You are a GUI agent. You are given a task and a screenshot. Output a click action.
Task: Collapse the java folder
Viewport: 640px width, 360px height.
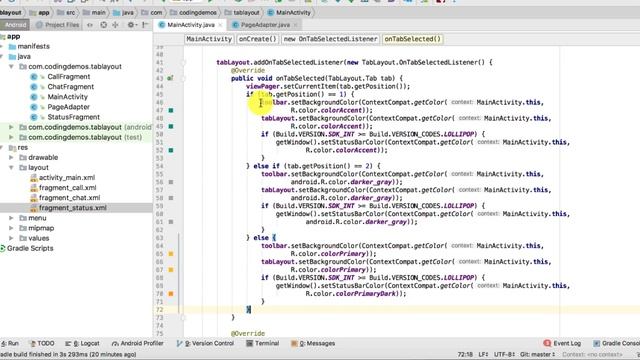click(2, 56)
